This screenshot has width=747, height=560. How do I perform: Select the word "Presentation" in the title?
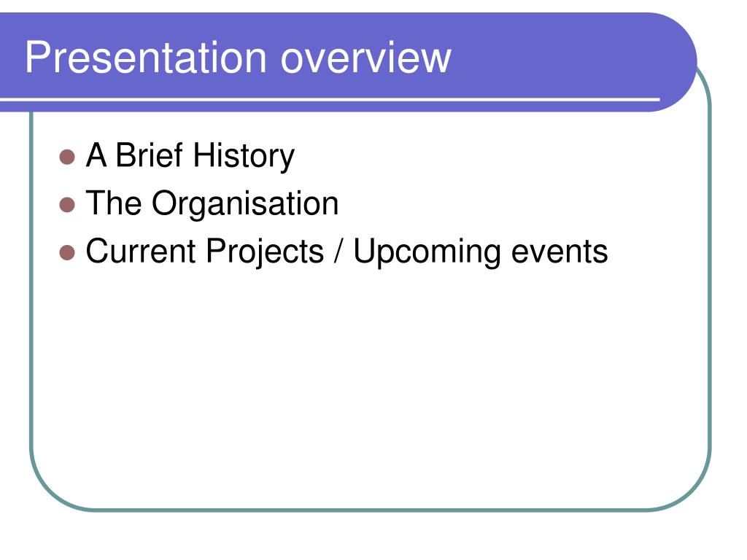145,57
